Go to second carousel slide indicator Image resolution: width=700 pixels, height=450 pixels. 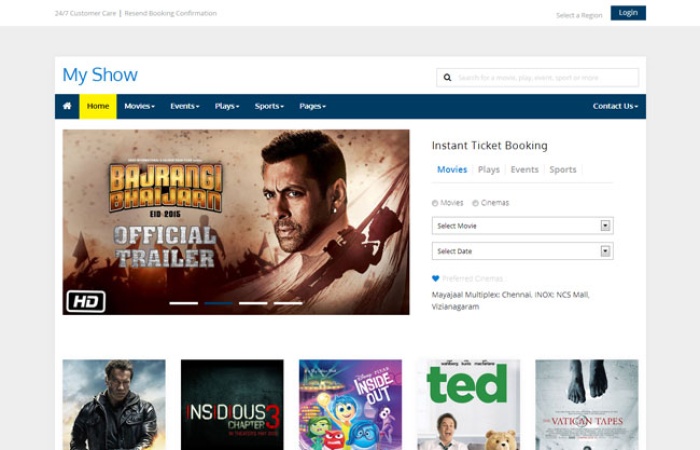tap(218, 303)
